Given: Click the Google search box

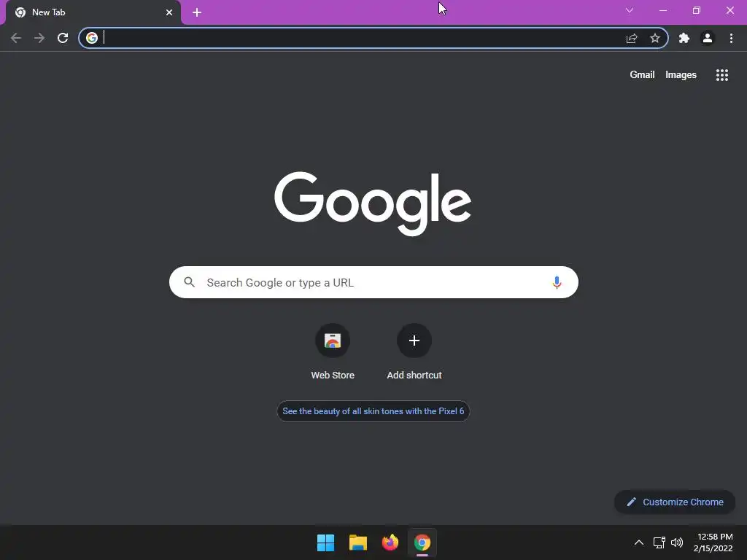Looking at the screenshot, I should pos(373,282).
